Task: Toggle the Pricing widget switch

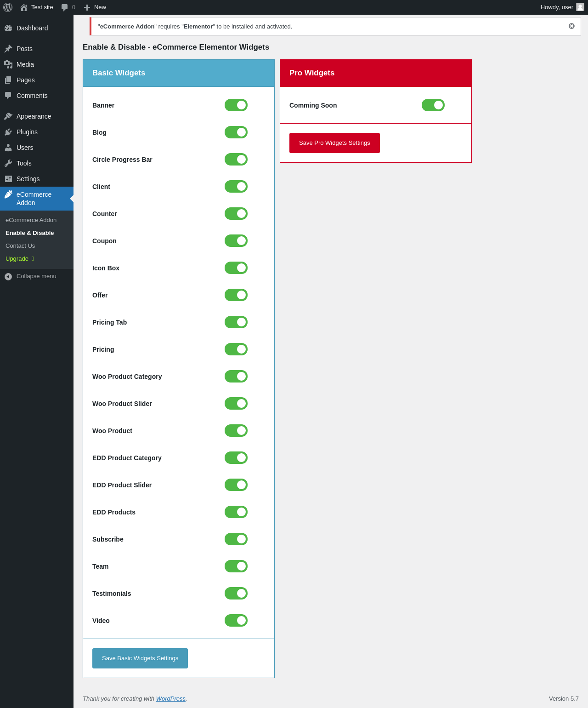Action: pos(236,349)
